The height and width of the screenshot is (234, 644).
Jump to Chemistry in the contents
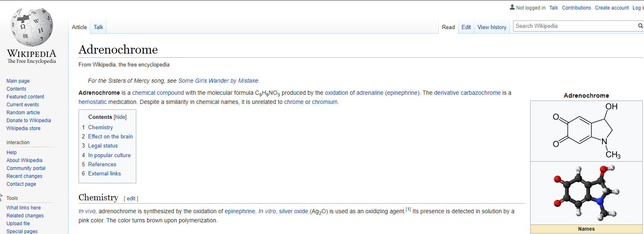tap(101, 127)
